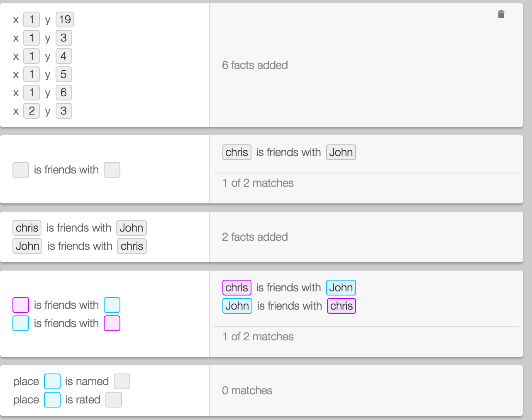532x420 pixels.
Task: Click the y value 19 field
Action: click(65, 20)
